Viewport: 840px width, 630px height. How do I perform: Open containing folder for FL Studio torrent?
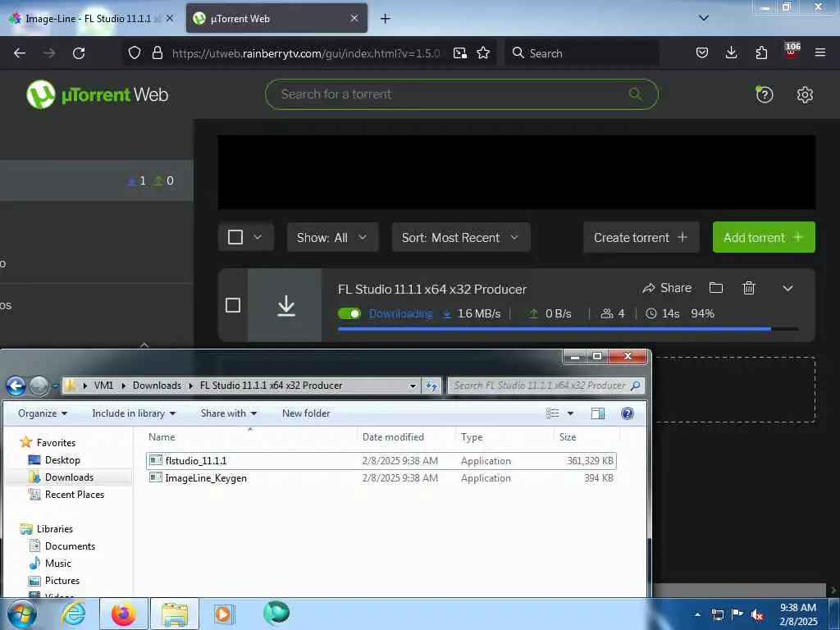716,288
